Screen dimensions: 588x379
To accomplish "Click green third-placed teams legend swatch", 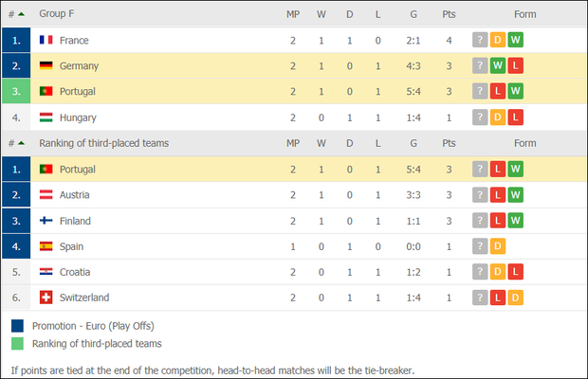I will (x=17, y=343).
